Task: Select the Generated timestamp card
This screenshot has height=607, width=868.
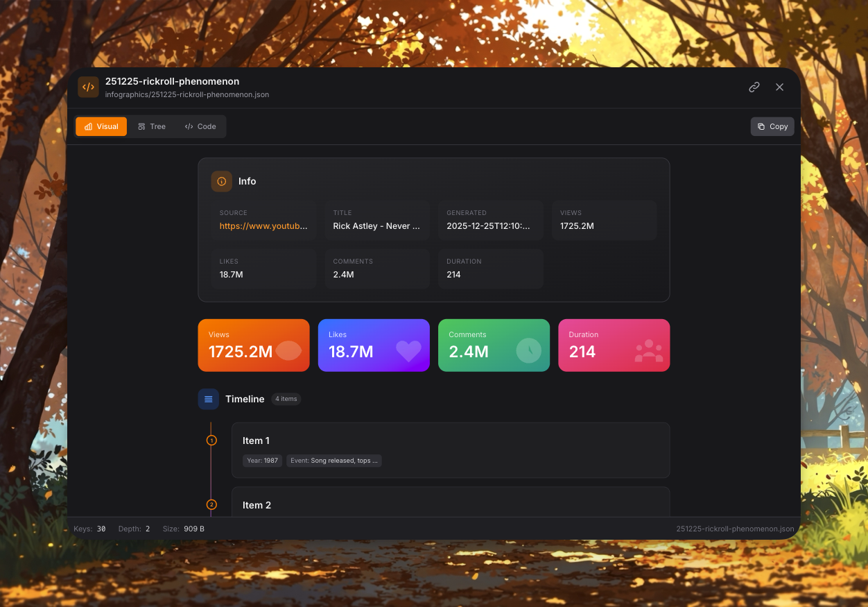Action: click(491, 221)
